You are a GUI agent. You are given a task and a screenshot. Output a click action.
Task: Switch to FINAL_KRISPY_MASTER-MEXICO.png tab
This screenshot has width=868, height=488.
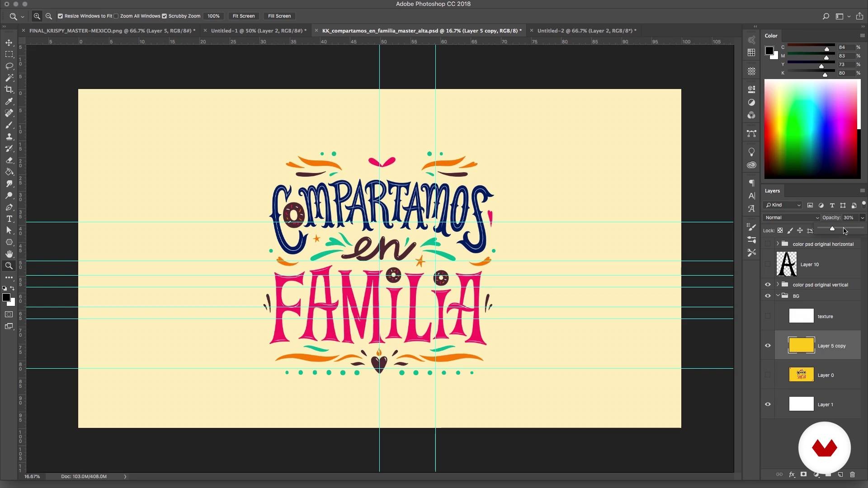click(x=112, y=31)
